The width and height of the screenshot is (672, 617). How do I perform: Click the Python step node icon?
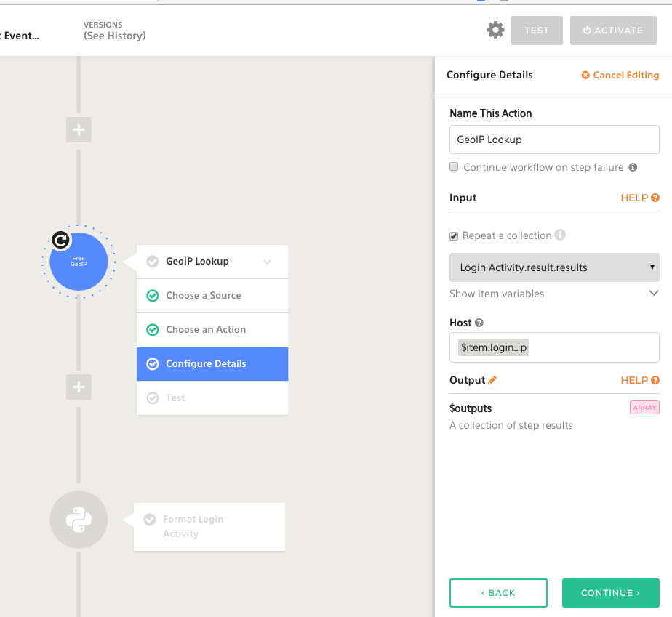[x=79, y=520]
